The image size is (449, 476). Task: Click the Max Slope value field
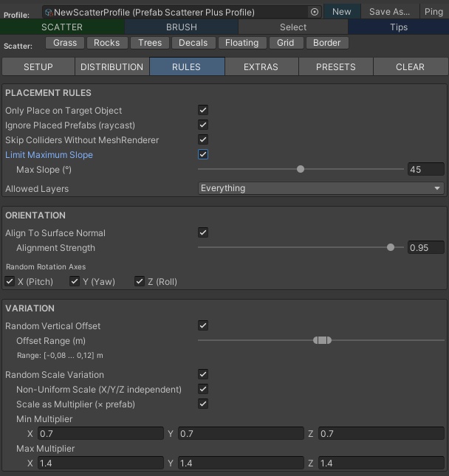tap(426, 169)
